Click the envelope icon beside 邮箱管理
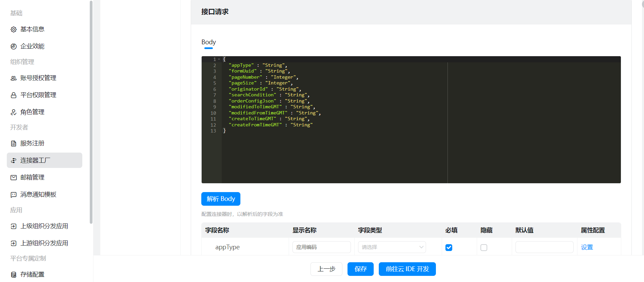This screenshot has width=644, height=282. pyautogui.click(x=14, y=178)
